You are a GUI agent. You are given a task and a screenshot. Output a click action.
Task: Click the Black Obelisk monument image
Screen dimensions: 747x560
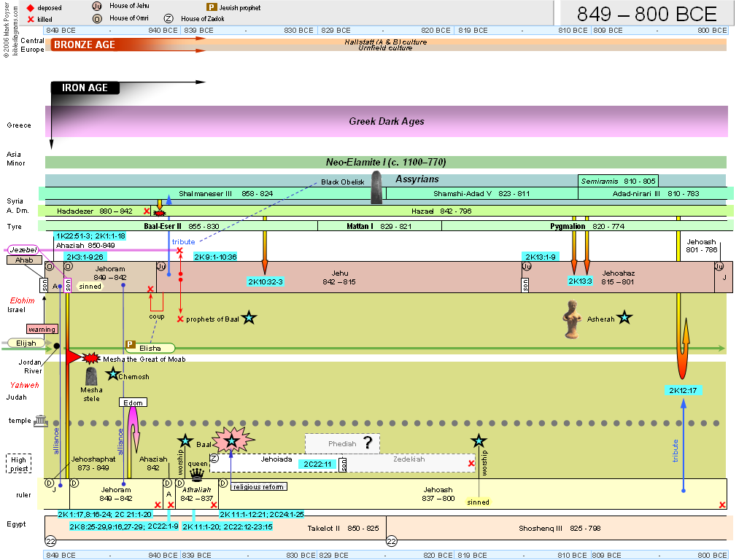(x=377, y=187)
